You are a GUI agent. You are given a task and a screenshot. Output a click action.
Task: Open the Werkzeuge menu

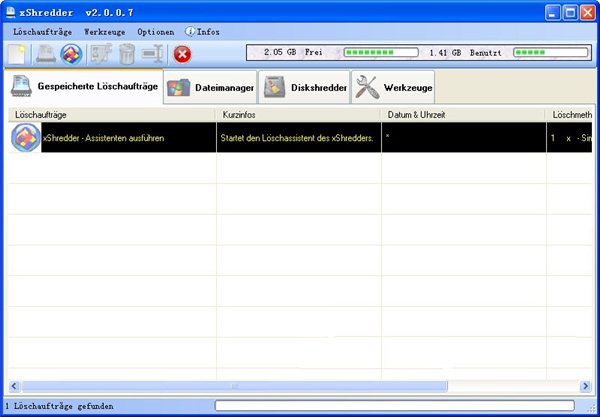[105, 32]
